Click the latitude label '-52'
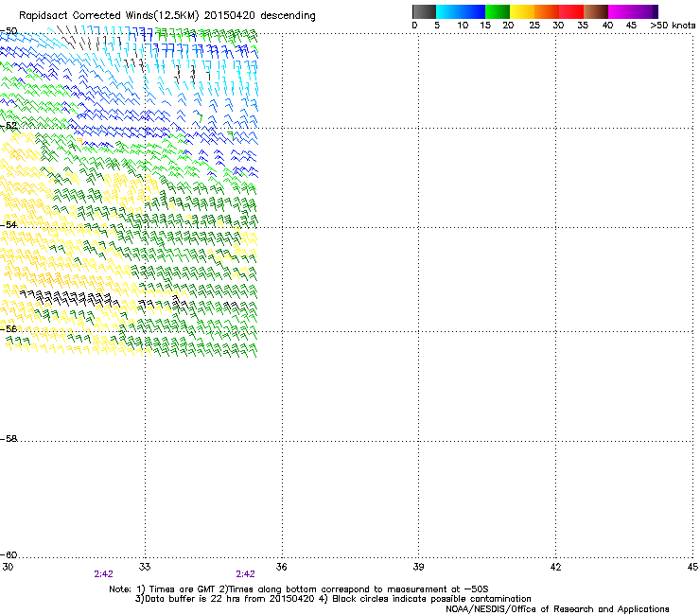Screen dimensions: 700x615 (9, 126)
